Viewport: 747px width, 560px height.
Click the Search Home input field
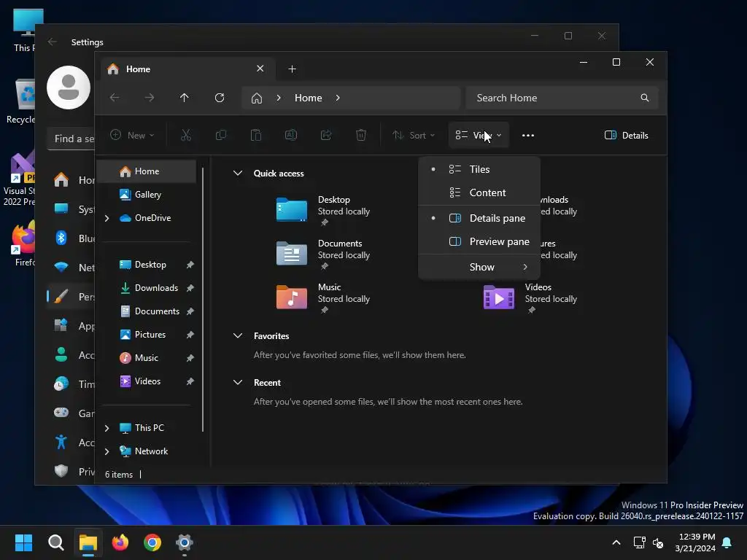562,98
